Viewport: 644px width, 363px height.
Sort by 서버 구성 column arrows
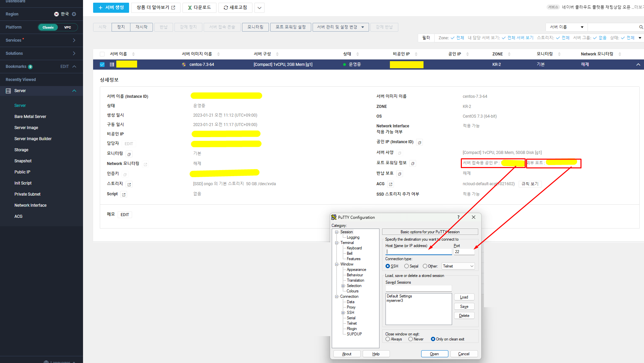point(277,54)
